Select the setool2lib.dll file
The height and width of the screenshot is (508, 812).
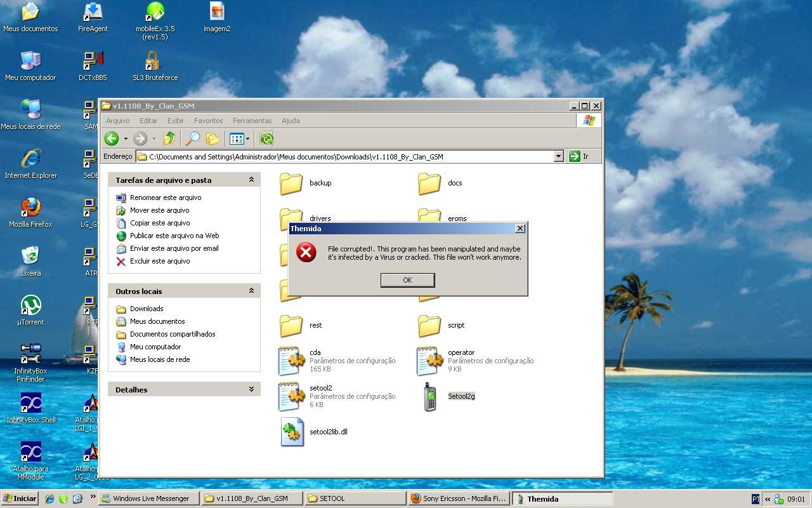click(313, 432)
